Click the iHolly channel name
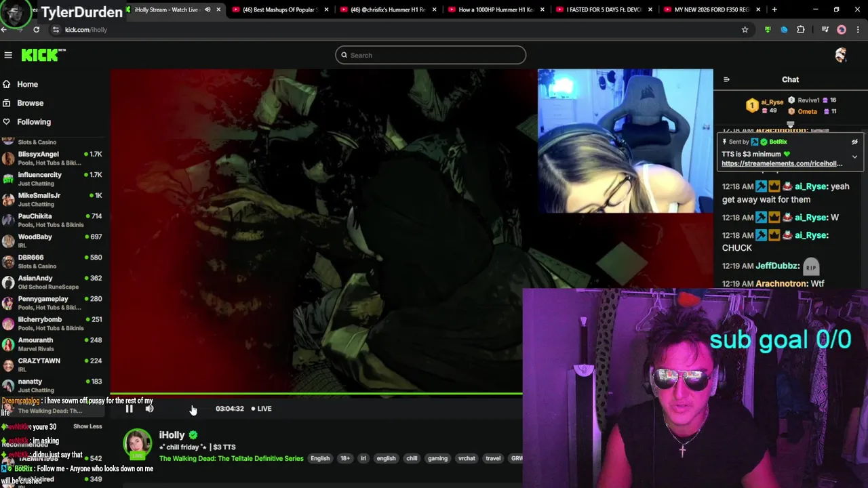 (172, 435)
